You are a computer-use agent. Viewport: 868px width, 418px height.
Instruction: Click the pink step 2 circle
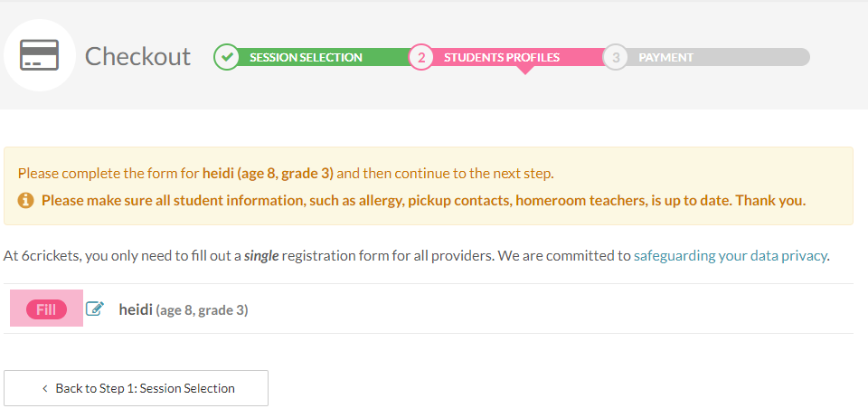(421, 57)
